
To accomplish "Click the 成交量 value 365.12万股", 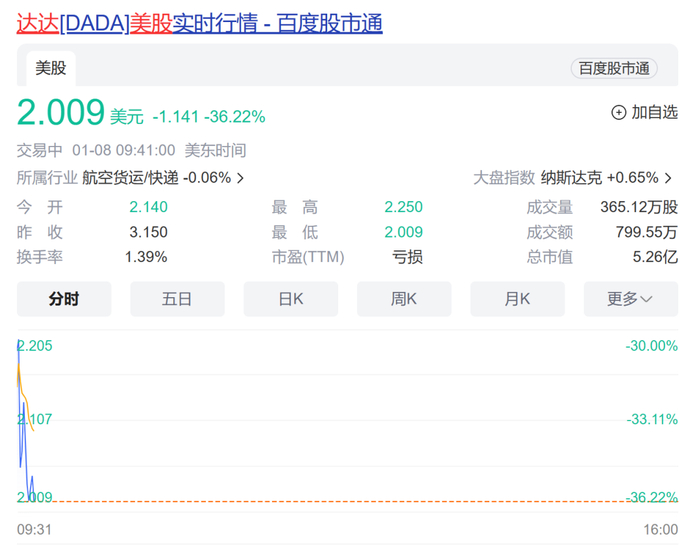I will pyautogui.click(x=639, y=207).
